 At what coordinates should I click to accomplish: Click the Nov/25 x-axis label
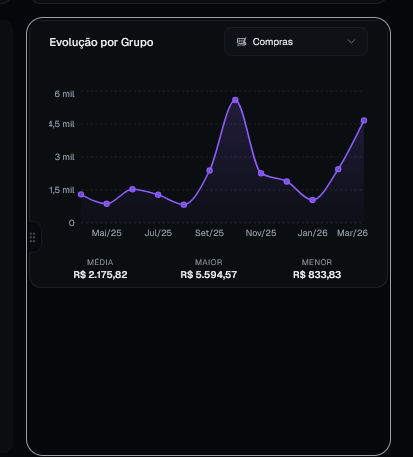click(261, 233)
